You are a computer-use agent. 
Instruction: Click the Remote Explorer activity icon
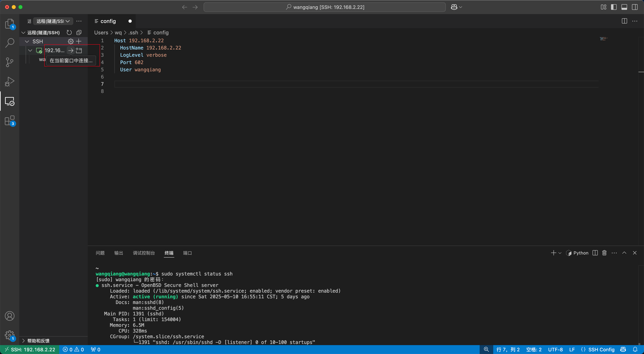click(x=10, y=101)
